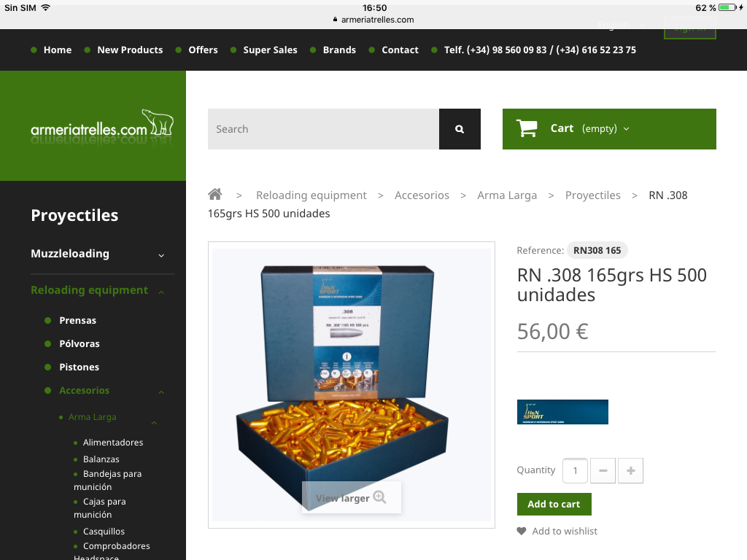The height and width of the screenshot is (560, 747).
Task: Expand the Muzzleloading category chevron
Action: click(x=161, y=255)
